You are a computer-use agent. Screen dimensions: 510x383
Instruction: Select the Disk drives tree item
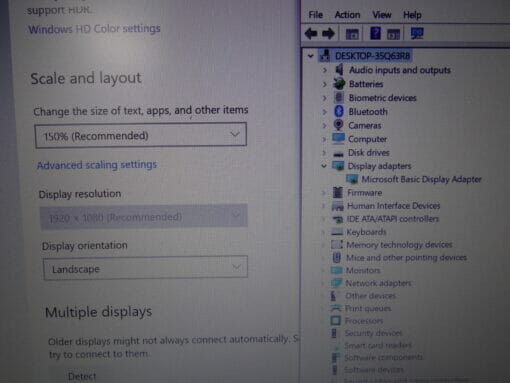(369, 153)
